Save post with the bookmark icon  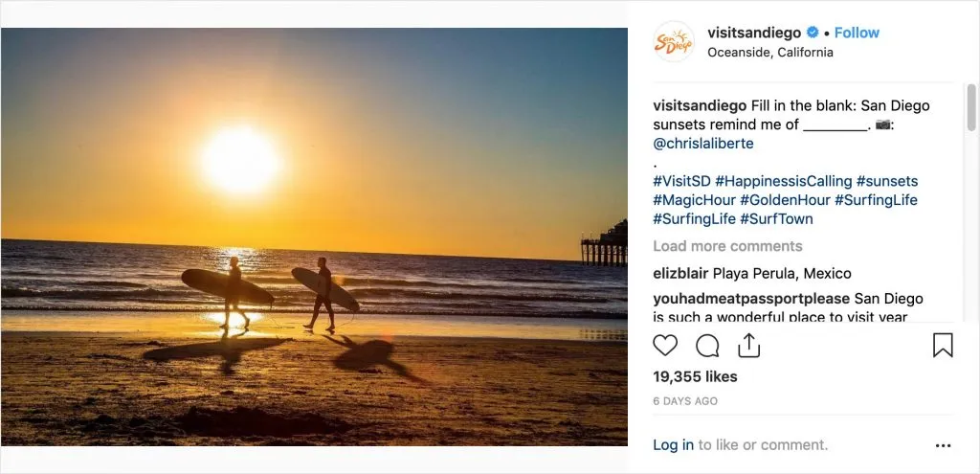pyautogui.click(x=943, y=346)
